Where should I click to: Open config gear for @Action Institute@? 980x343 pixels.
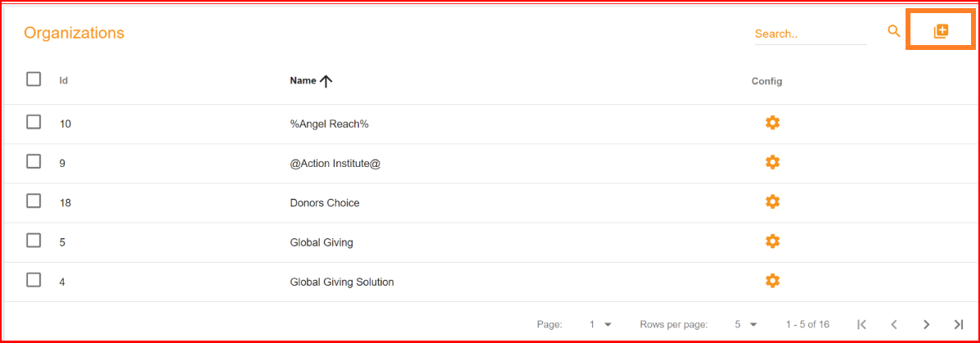click(x=772, y=162)
